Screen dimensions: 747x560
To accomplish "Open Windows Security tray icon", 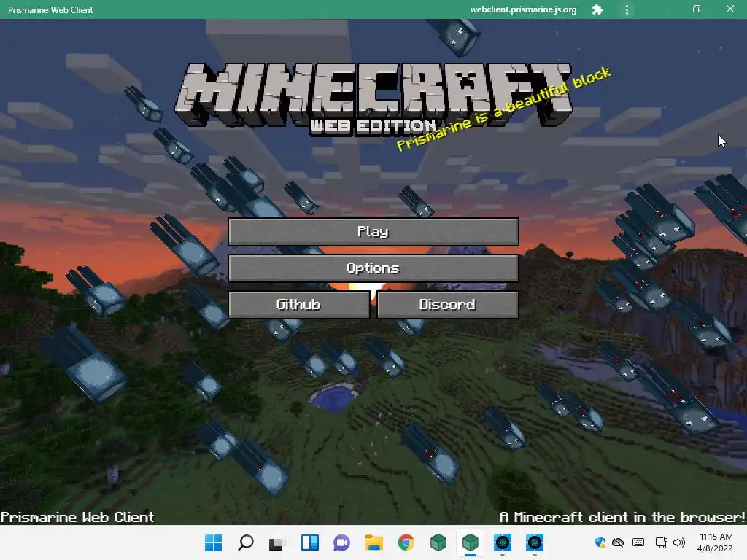I will click(x=600, y=542).
